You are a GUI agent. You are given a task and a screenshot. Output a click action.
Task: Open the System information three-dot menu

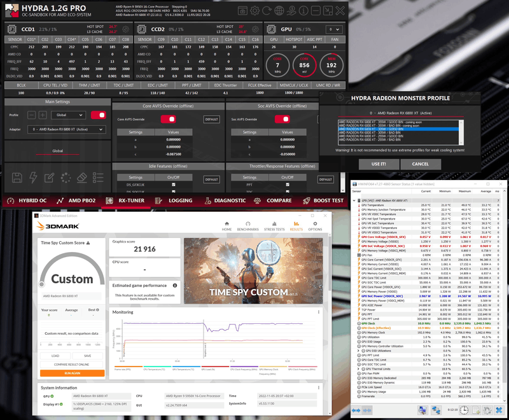point(319,388)
